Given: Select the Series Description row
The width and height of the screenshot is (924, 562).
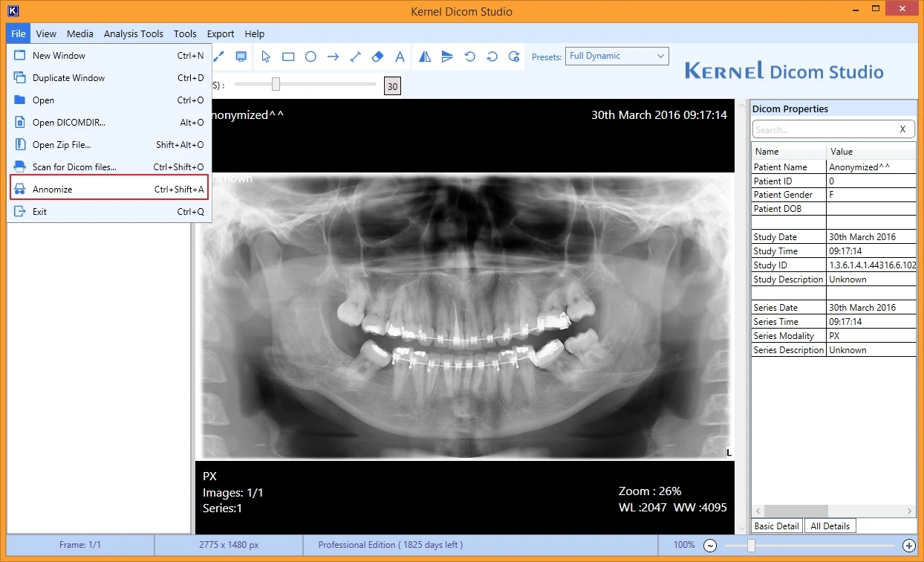Looking at the screenshot, I should (x=834, y=350).
